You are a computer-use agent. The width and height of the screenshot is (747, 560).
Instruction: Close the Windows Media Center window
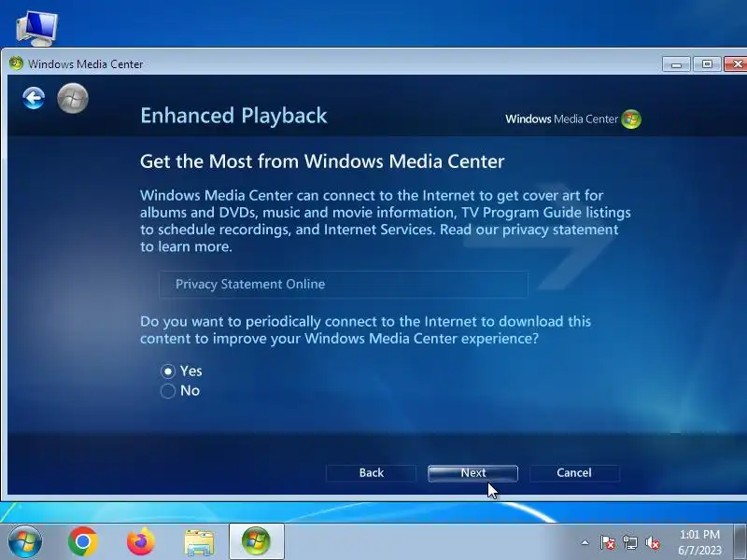736,63
